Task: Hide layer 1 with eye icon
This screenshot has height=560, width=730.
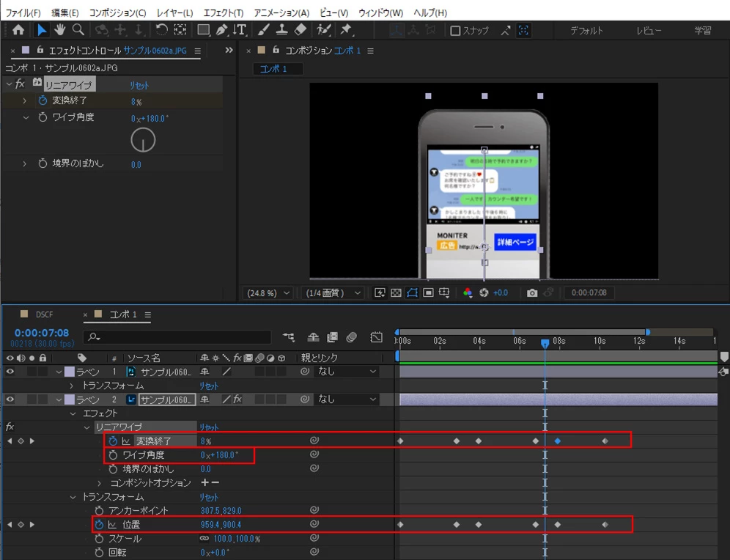Action: point(10,372)
